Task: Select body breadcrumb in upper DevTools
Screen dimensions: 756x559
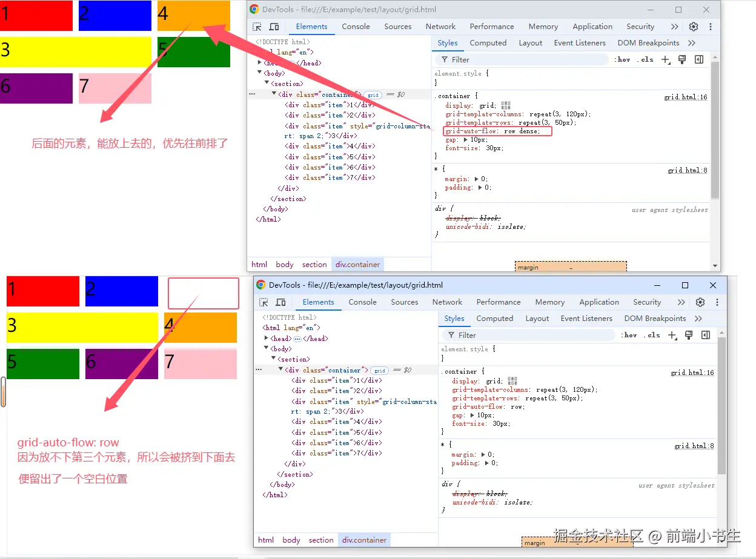Action: click(x=285, y=265)
